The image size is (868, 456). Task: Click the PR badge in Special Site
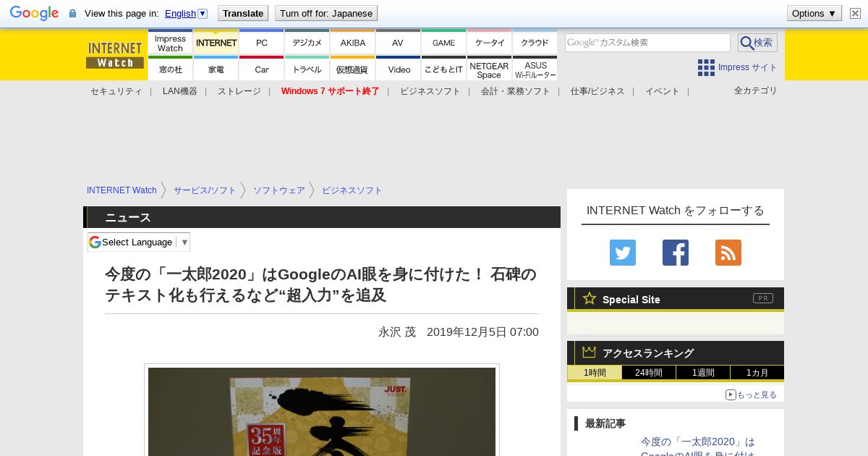pyautogui.click(x=762, y=298)
